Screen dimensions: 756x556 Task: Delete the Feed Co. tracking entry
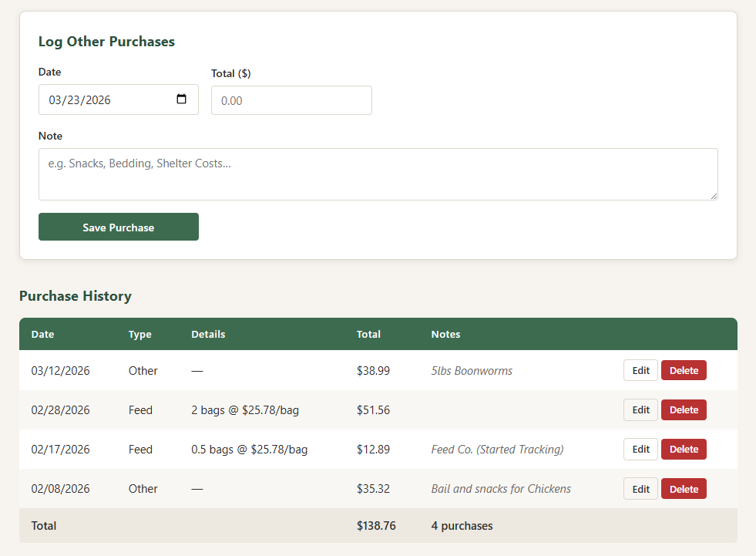(684, 449)
